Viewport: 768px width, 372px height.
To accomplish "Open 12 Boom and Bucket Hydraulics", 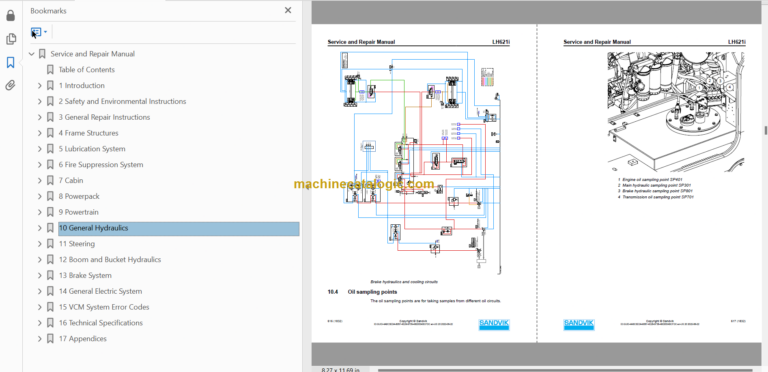I will (110, 259).
